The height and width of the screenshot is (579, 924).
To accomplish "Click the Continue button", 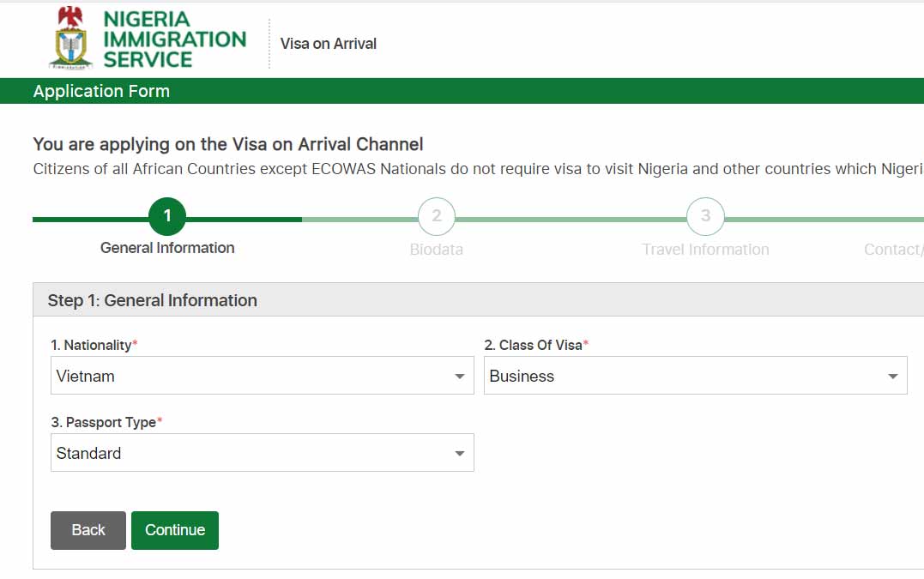I will point(175,530).
